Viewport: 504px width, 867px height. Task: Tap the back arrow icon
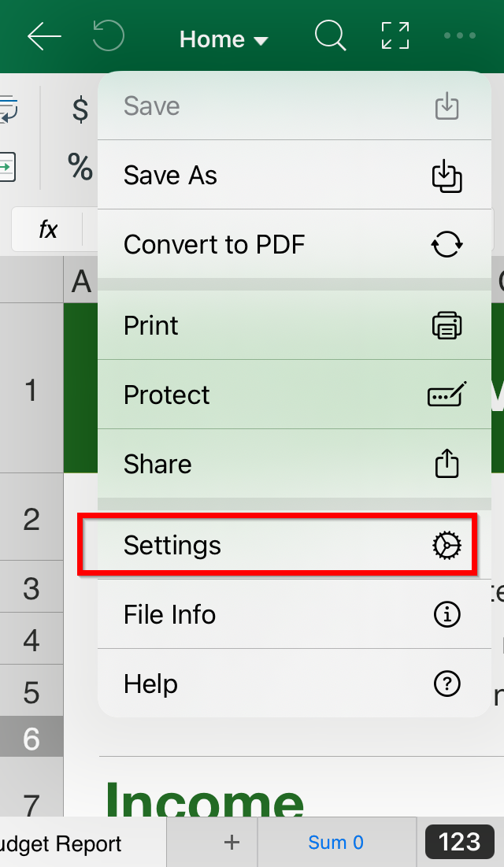43,36
